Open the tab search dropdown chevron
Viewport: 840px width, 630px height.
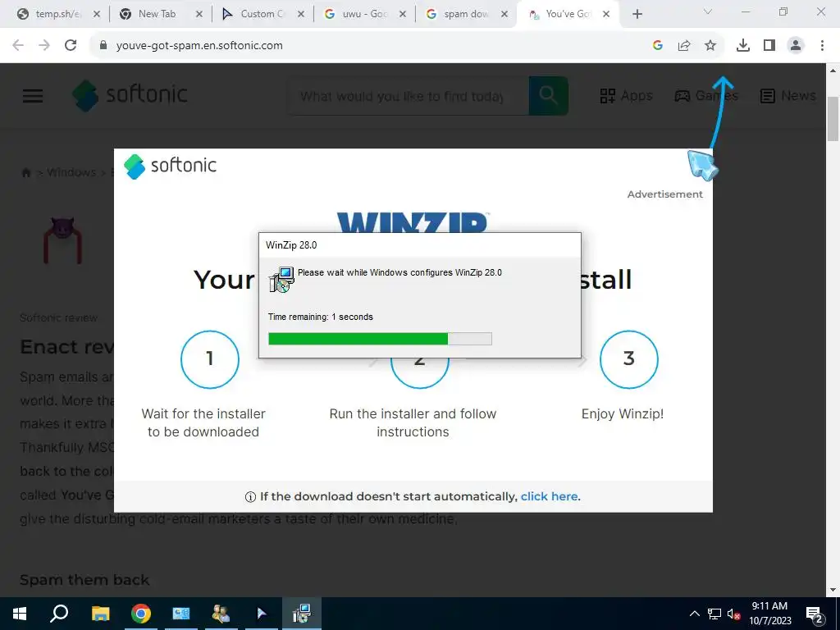(707, 11)
